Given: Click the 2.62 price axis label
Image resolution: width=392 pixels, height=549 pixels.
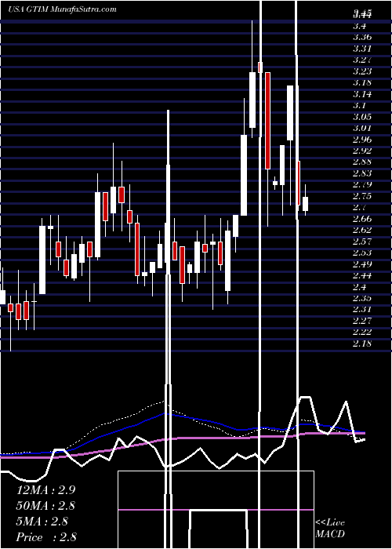Looking at the screenshot, I should 362,231.
